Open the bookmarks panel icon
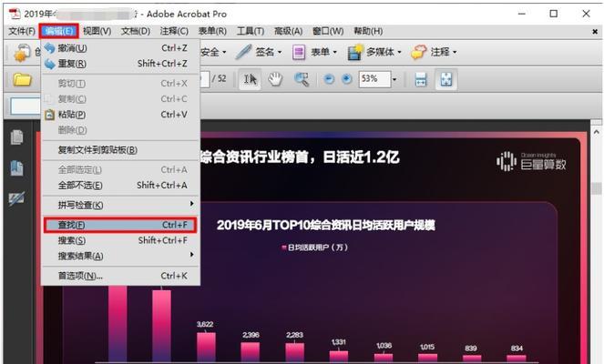 17,168
